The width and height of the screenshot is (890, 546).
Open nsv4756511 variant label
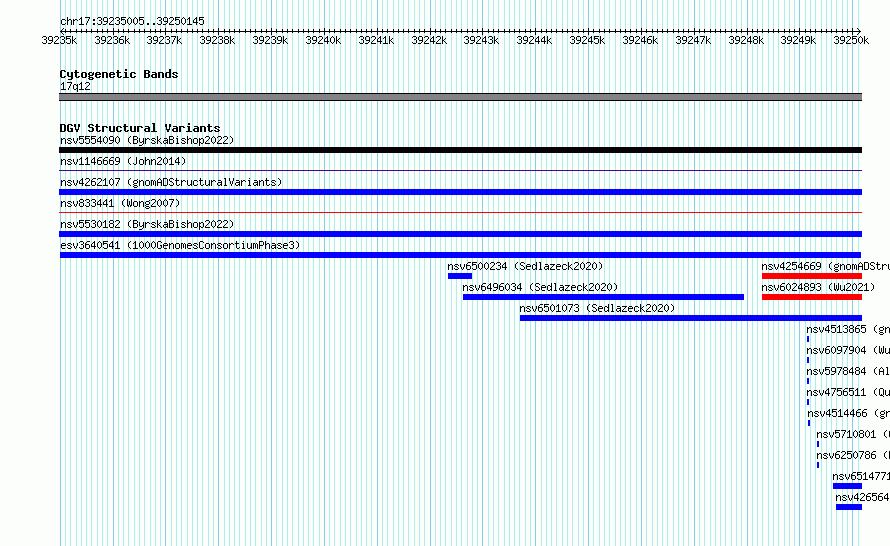click(x=848, y=392)
